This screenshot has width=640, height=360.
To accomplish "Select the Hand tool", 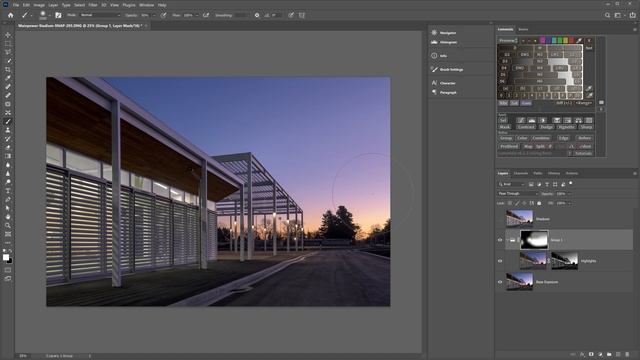I will (8, 217).
